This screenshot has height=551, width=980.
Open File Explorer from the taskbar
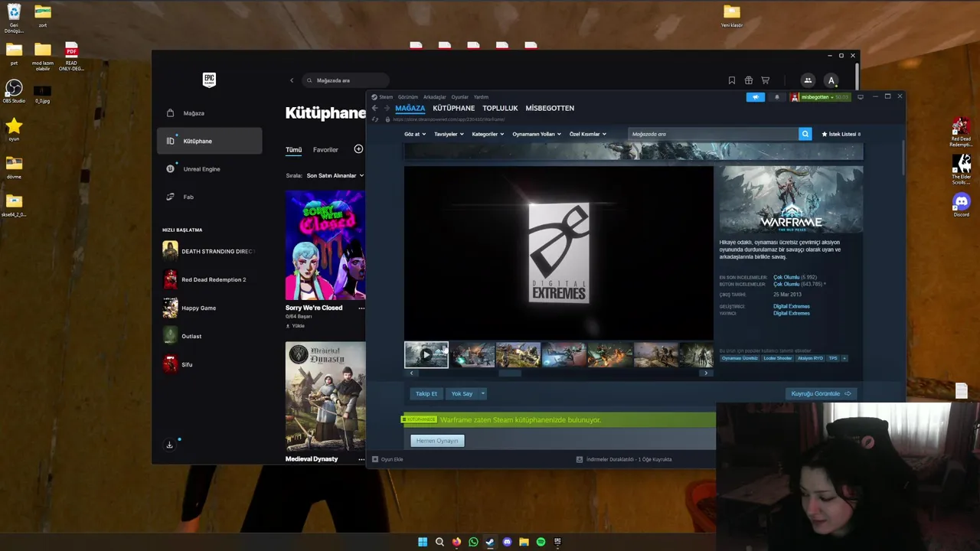click(x=524, y=542)
